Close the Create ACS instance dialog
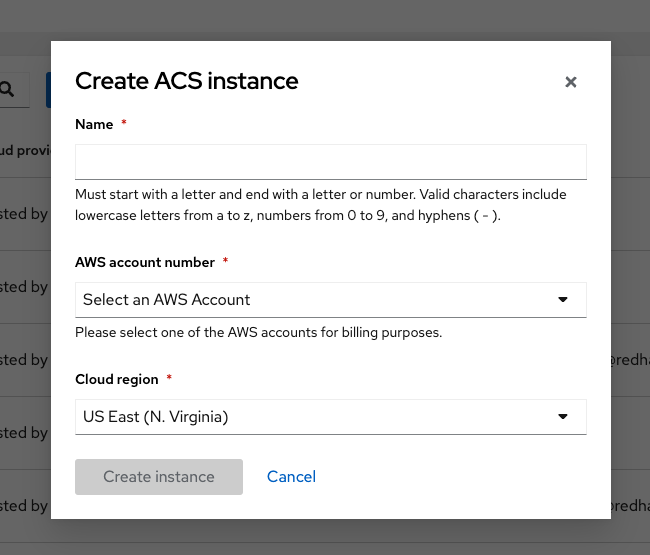 (571, 82)
